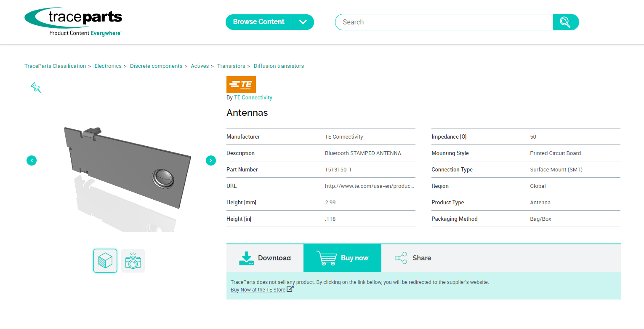Click the Packaging Method value Bag/Box

tap(541, 219)
